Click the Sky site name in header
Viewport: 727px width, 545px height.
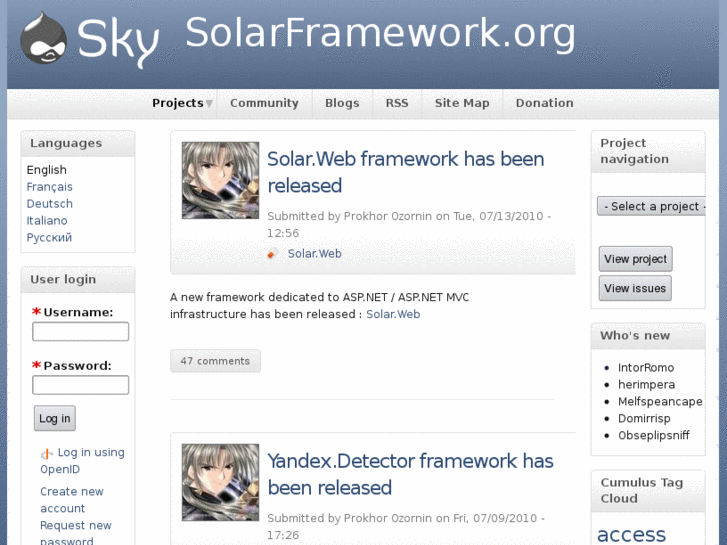point(118,41)
